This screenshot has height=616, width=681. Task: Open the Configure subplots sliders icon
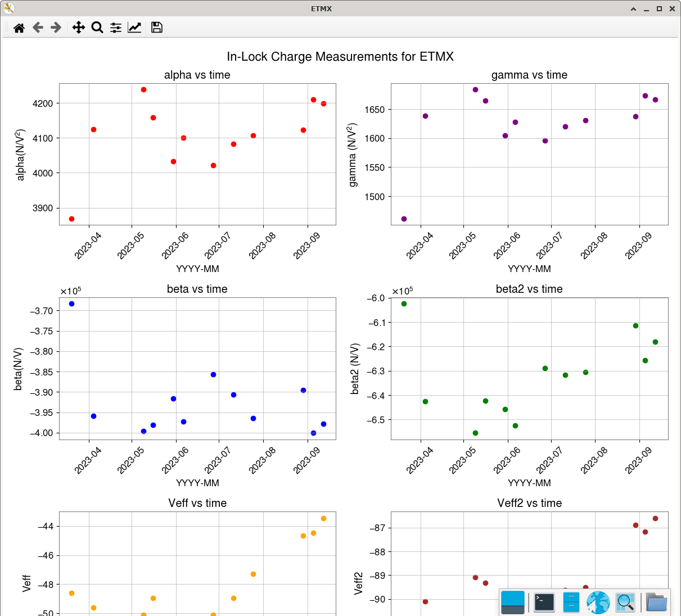[x=116, y=28]
